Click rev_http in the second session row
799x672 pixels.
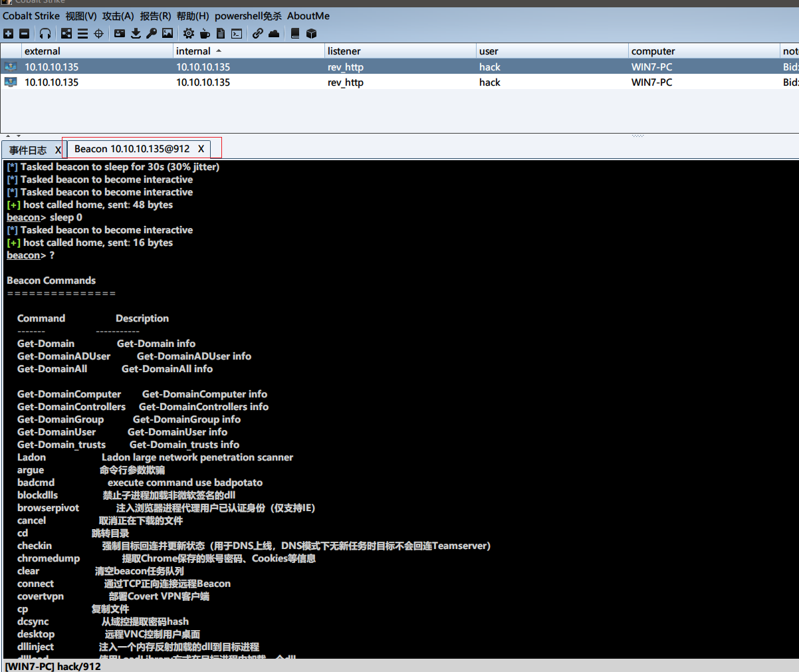[x=346, y=82]
